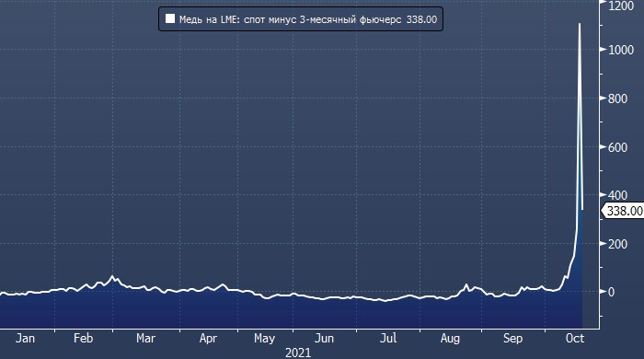Select the Jun label on time axis
This screenshot has width=644, height=359.
[325, 339]
